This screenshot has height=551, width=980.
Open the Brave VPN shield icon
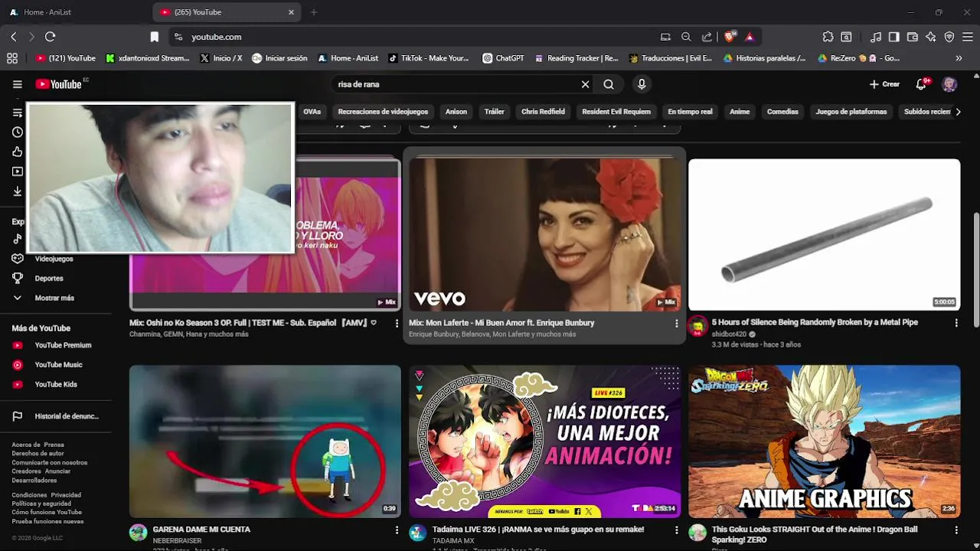pos(949,37)
